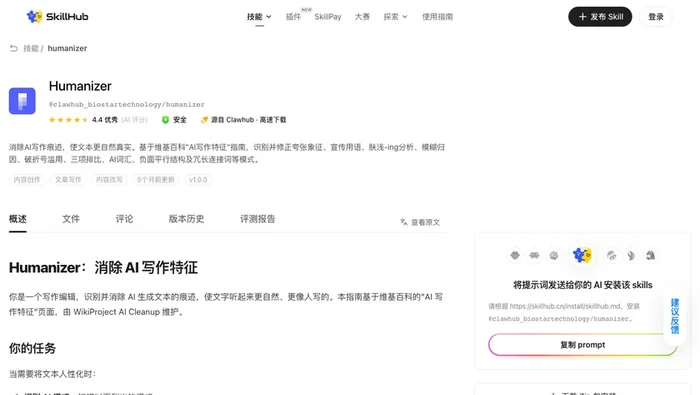Switch to the 概述 tab
This screenshot has width=700, height=395.
point(18,219)
